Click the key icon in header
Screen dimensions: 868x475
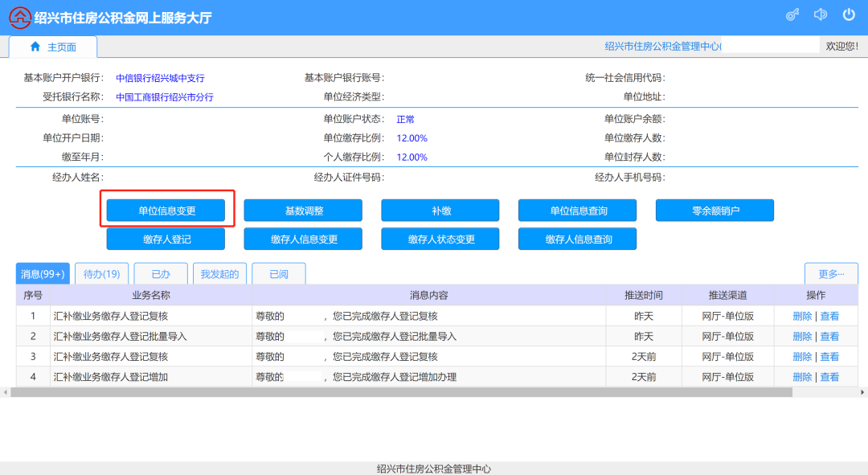[x=792, y=15]
